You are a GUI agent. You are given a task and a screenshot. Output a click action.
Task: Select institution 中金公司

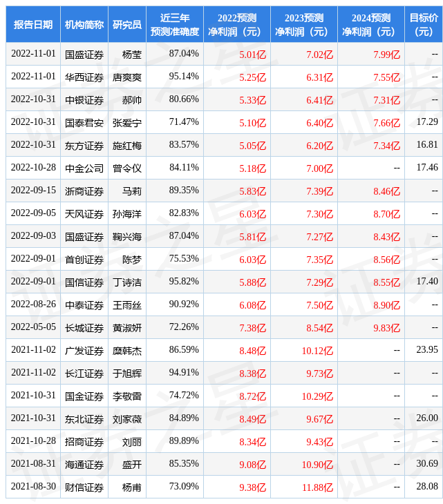[x=84, y=168]
